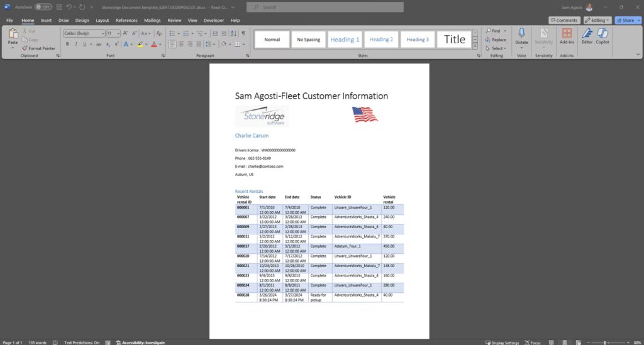Click the Sort icon in Paragraph group
This screenshot has height=345, width=644.
[232, 33]
